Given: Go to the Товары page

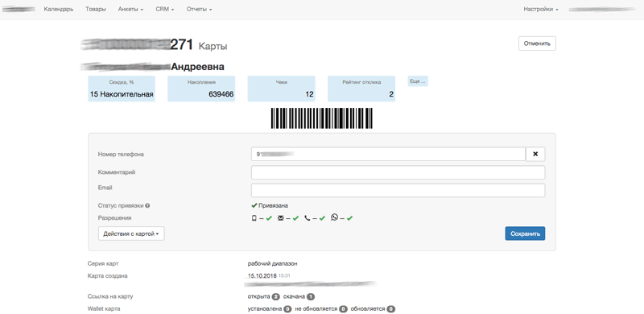Looking at the screenshot, I should (96, 9).
